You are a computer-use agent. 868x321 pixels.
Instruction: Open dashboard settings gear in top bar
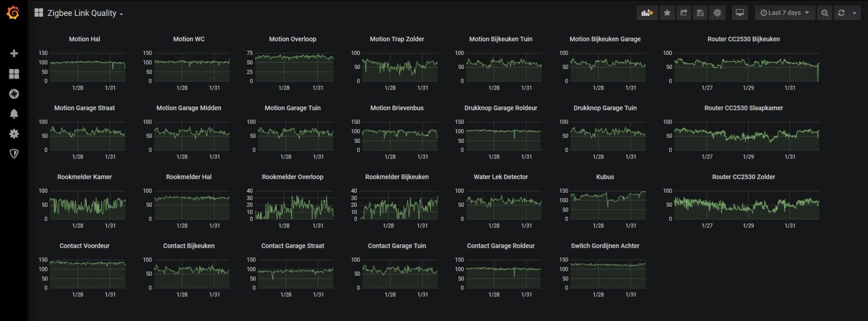click(718, 13)
